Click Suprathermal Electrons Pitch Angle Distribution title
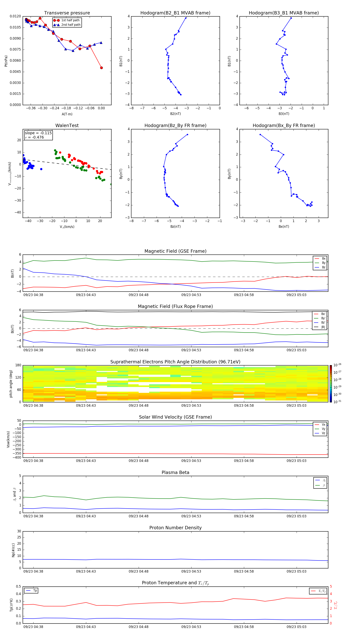 (x=175, y=362)
